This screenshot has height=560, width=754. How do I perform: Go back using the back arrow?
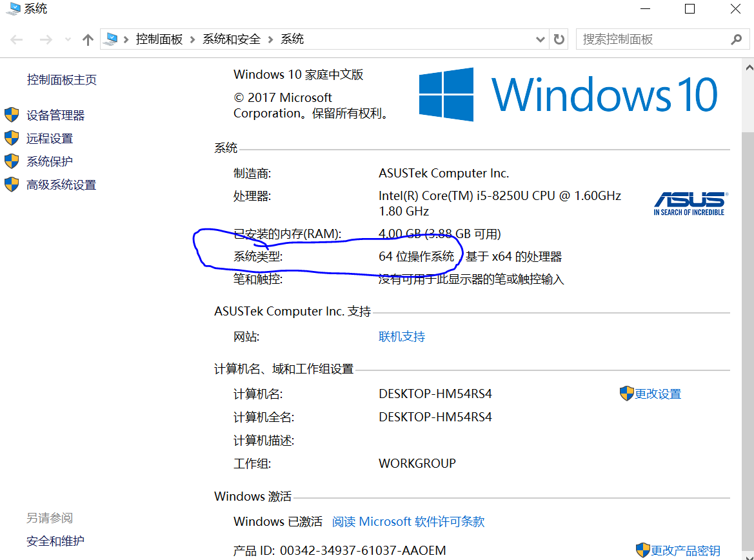[x=16, y=39]
